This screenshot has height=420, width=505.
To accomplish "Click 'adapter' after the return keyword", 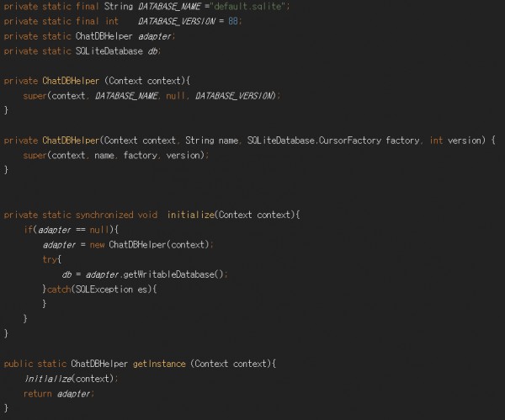I will 74,393.
